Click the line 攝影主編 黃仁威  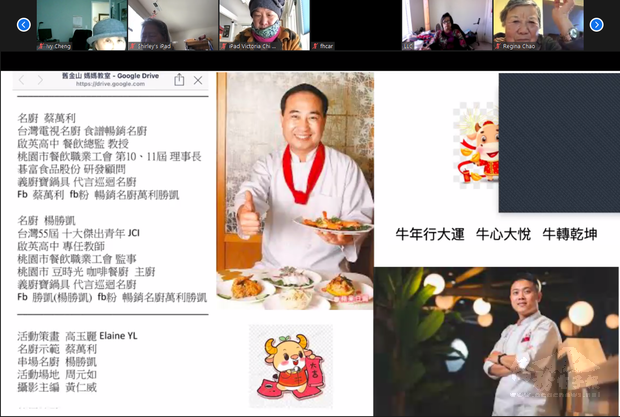click(x=57, y=387)
